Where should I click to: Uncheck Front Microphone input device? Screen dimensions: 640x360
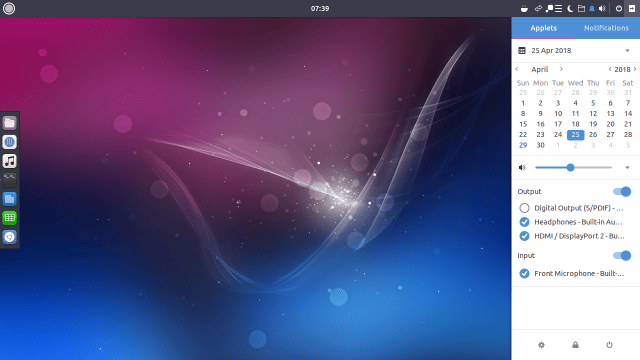524,273
